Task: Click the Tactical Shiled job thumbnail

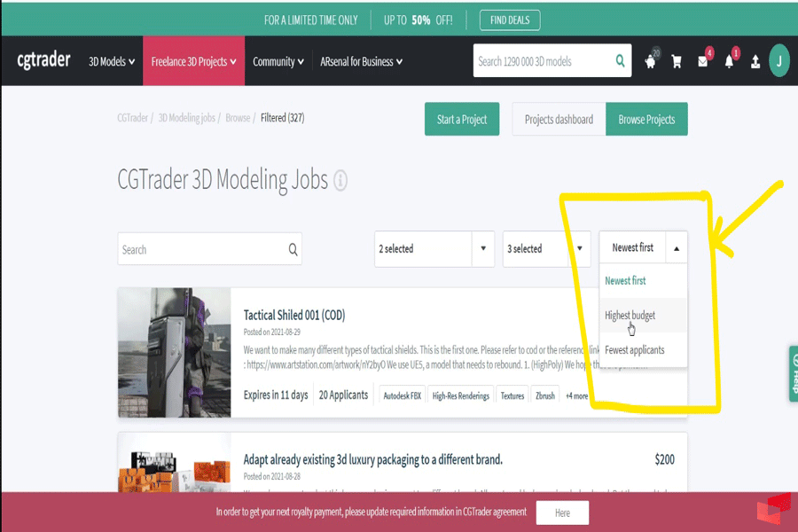Action: 174,352
